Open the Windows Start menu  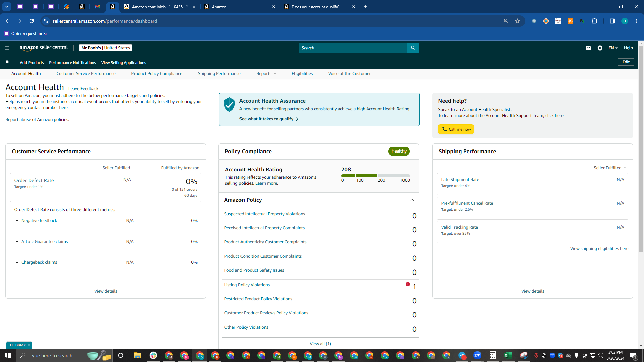pyautogui.click(x=8, y=355)
